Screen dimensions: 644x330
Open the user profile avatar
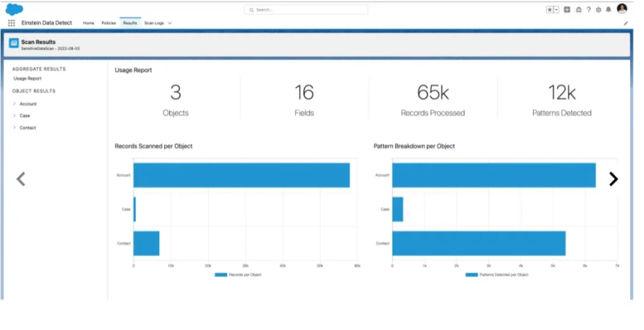pyautogui.click(x=622, y=9)
